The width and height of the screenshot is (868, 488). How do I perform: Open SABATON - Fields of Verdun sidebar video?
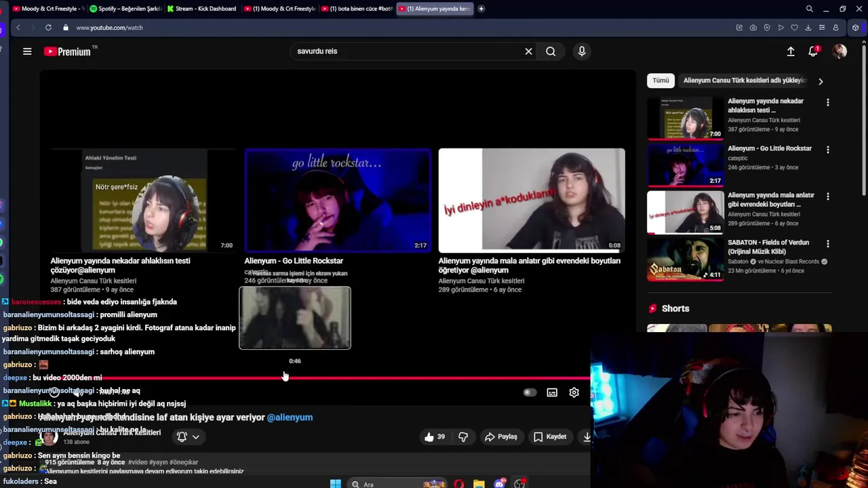pos(685,260)
